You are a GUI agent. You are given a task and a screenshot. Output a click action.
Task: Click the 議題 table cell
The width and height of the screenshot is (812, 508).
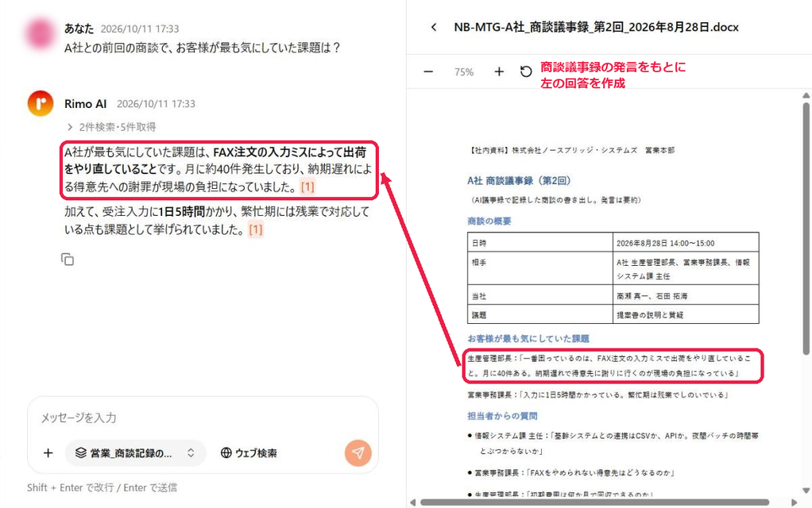540,314
